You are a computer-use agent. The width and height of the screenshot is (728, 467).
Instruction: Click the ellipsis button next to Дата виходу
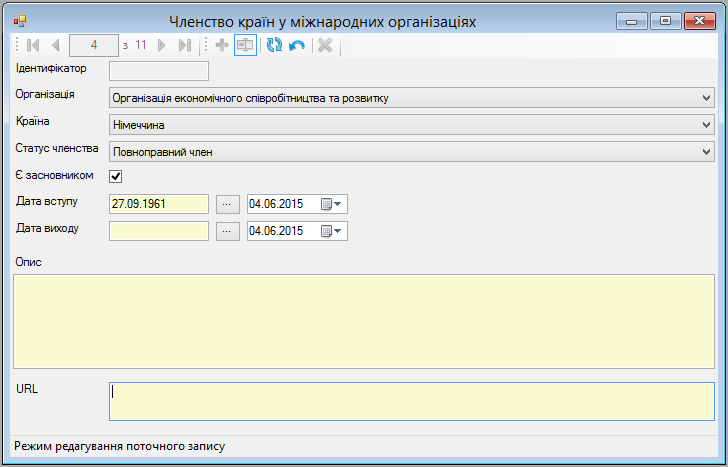coord(228,231)
